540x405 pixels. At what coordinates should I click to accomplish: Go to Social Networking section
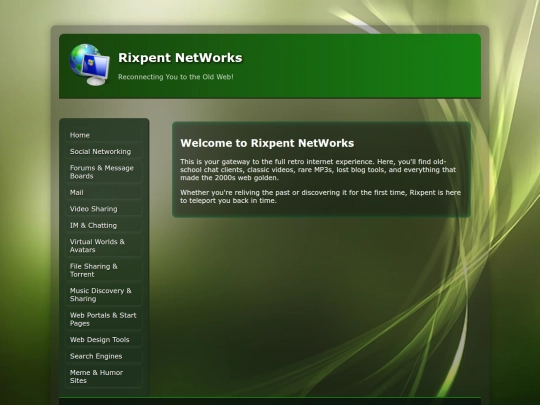pyautogui.click(x=104, y=152)
